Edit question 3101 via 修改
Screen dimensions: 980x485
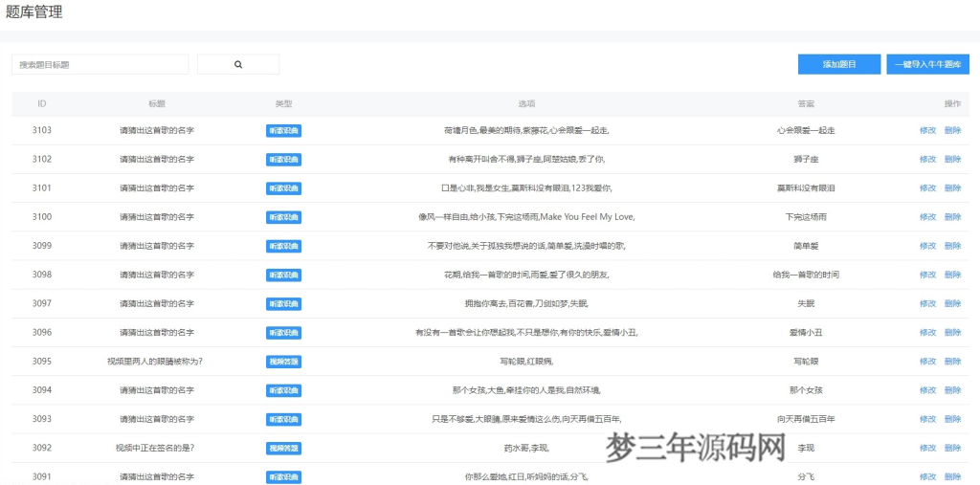[x=927, y=188]
